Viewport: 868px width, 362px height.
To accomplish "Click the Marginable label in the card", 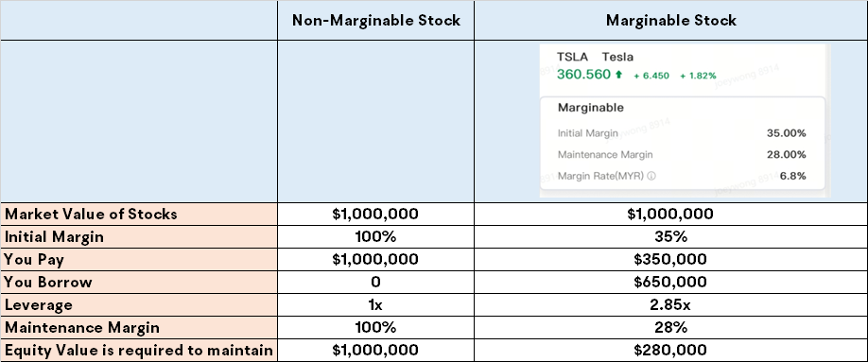I will [590, 108].
